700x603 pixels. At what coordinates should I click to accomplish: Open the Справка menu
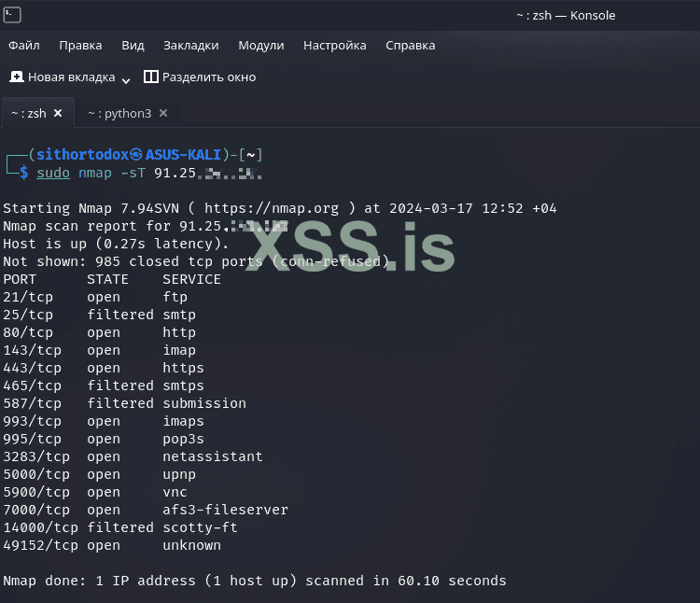point(411,46)
